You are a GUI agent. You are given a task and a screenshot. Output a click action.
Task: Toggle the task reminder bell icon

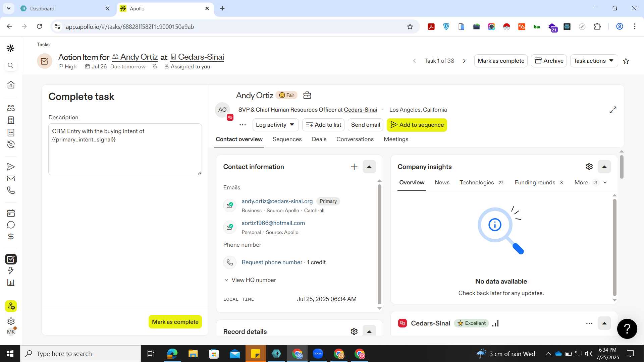point(155,66)
